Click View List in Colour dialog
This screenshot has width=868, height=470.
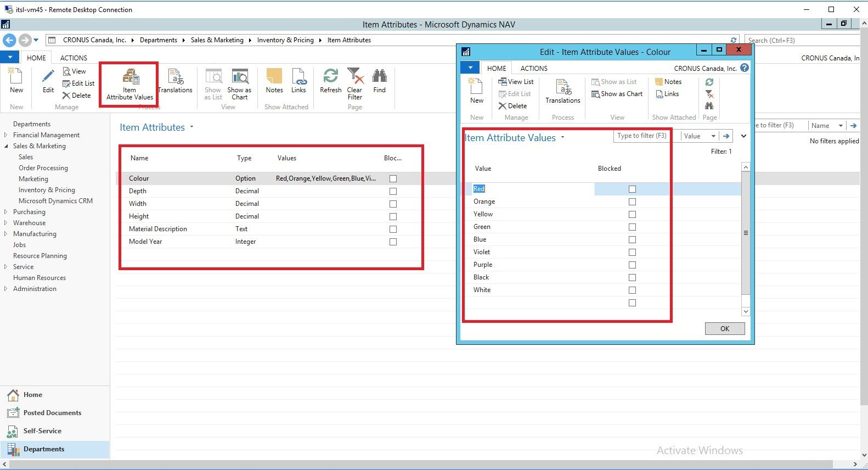[516, 82]
